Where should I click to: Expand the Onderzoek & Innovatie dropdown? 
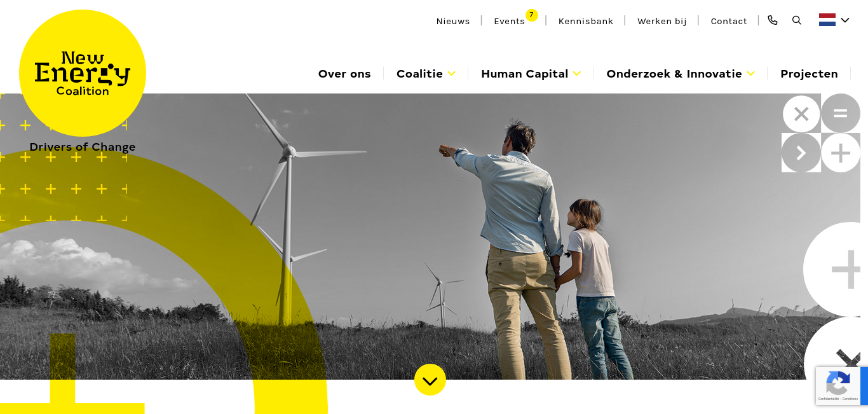[x=681, y=74]
